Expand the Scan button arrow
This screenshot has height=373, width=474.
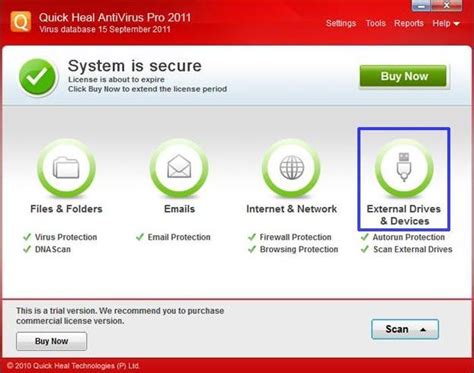coord(423,330)
